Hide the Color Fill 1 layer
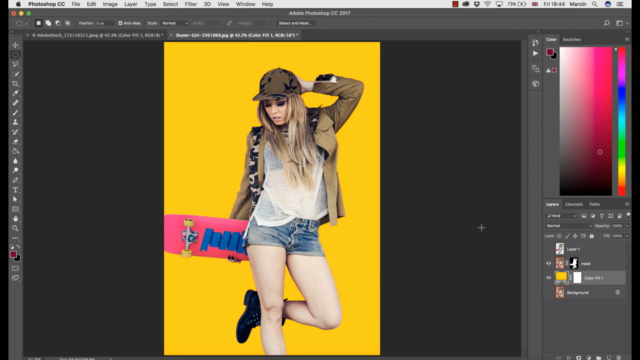Image resolution: width=640 pixels, height=360 pixels. 549,278
